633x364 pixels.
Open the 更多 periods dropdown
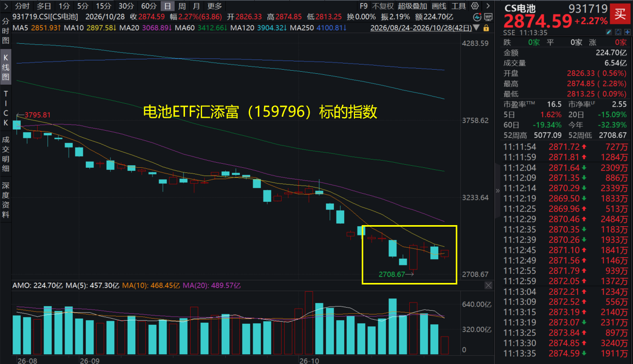(x=214, y=6)
